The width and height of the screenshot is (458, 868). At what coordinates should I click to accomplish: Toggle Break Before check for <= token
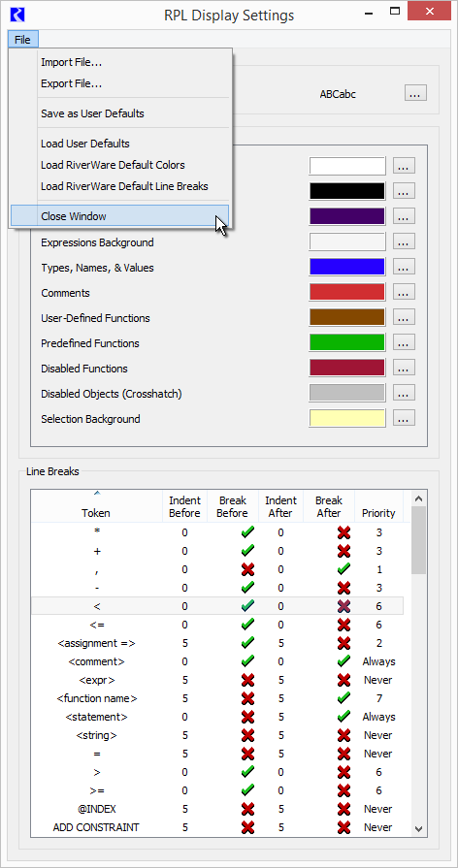coord(247,625)
